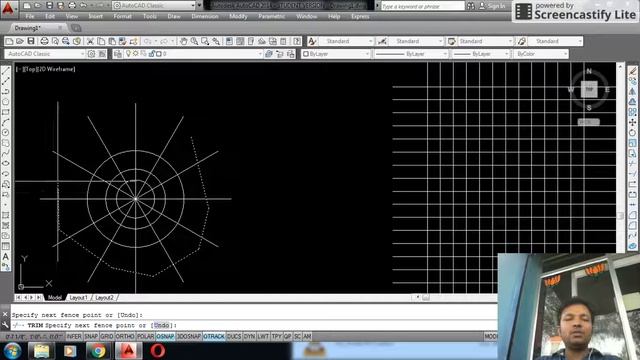Click the New drawing icon in Standard toolbar

tap(9, 41)
